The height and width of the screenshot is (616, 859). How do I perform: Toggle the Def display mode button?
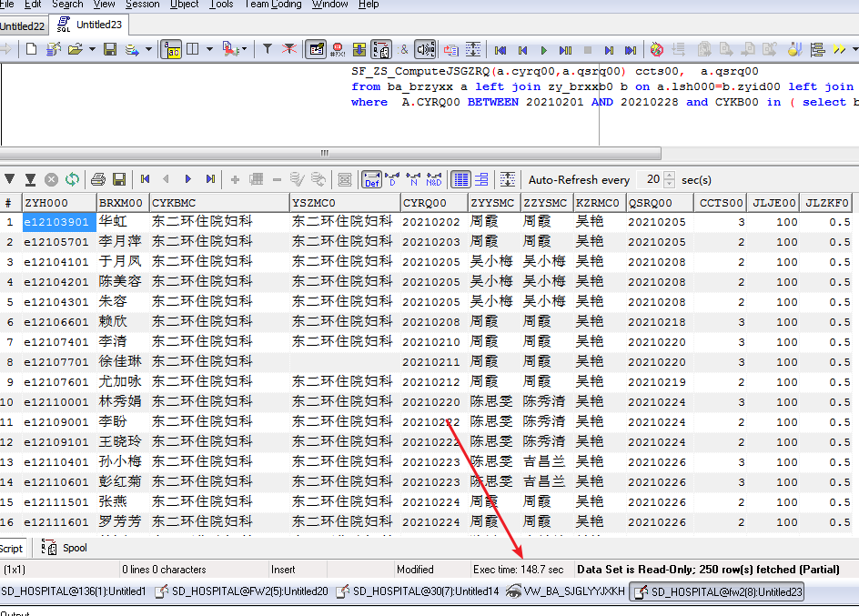[371, 179]
